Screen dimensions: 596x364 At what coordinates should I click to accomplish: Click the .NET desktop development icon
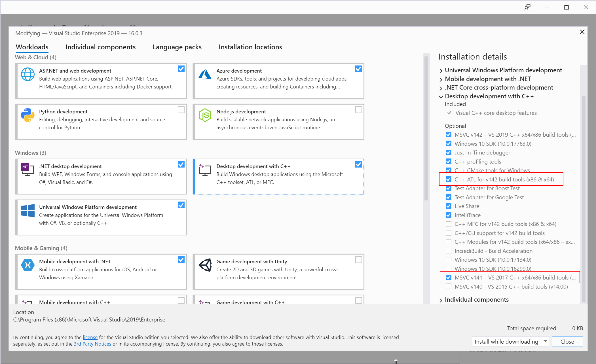pyautogui.click(x=28, y=170)
